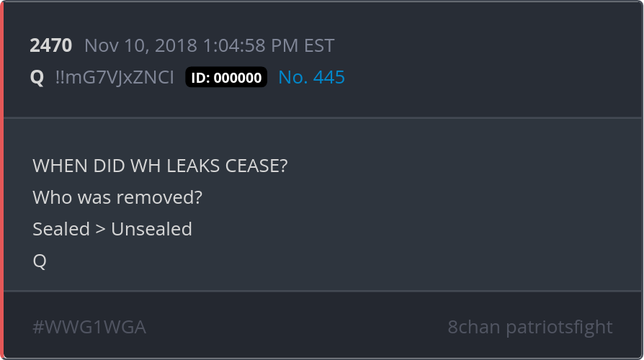
Task: Click the line Who was removed?
Action: click(x=117, y=197)
